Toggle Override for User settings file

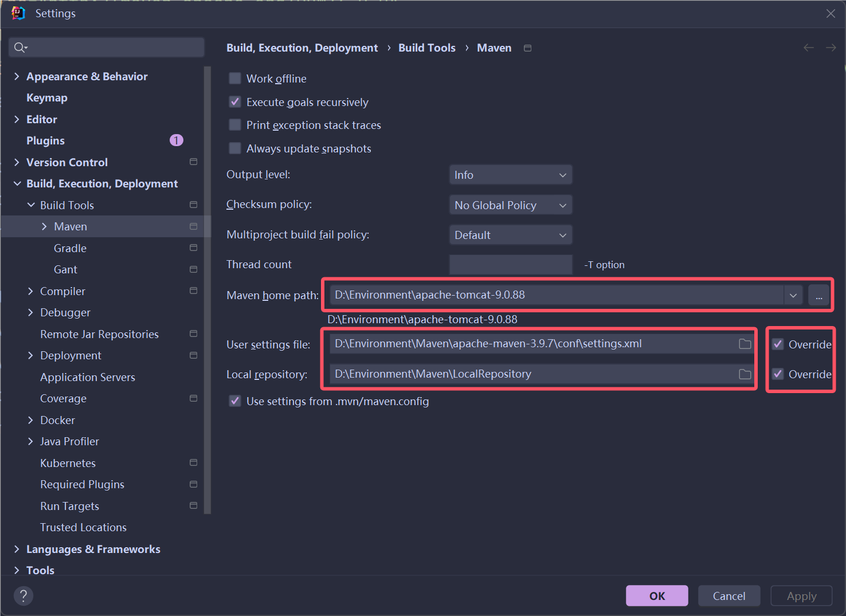(778, 344)
